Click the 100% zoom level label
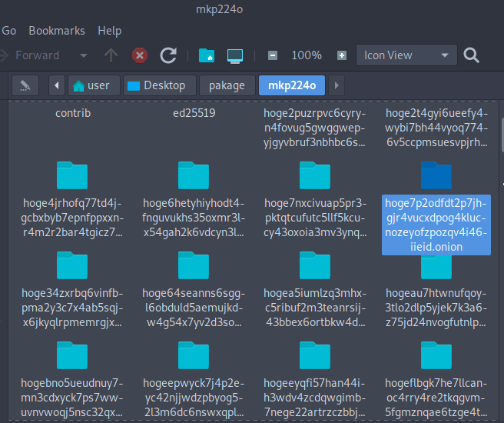 coord(307,55)
